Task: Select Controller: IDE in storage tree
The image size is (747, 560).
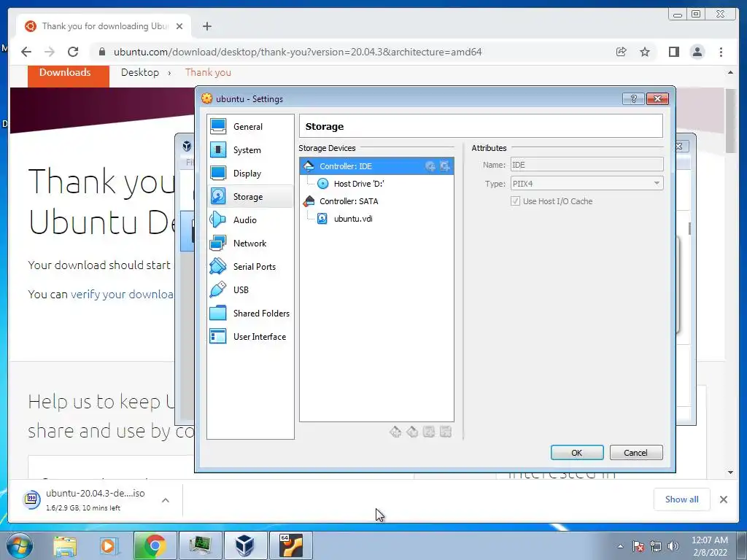Action: 376,166
